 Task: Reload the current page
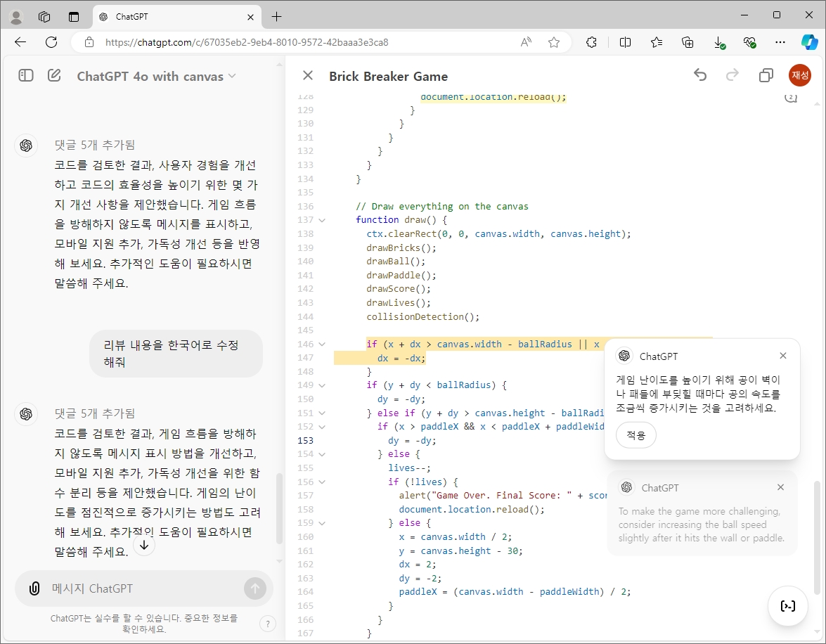(51, 42)
